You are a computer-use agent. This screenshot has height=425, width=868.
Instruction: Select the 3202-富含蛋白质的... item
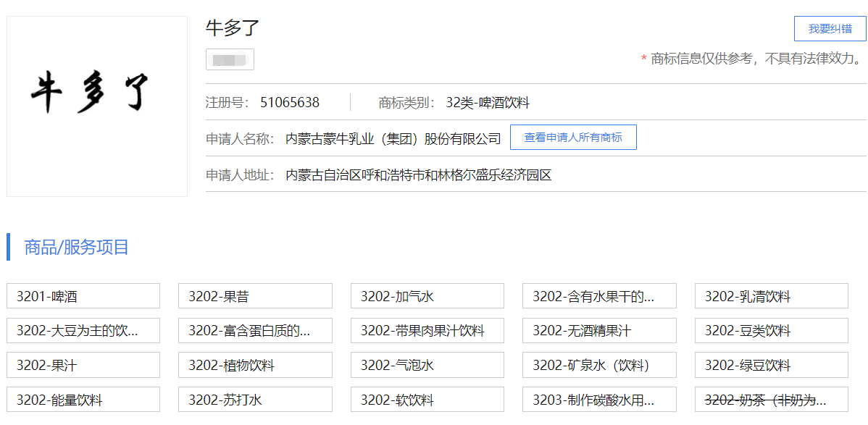[x=255, y=330]
